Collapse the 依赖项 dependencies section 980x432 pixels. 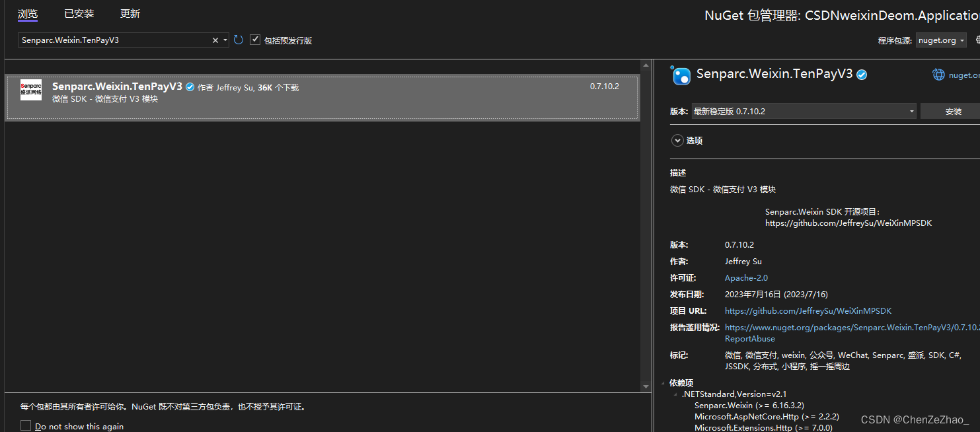(x=663, y=383)
